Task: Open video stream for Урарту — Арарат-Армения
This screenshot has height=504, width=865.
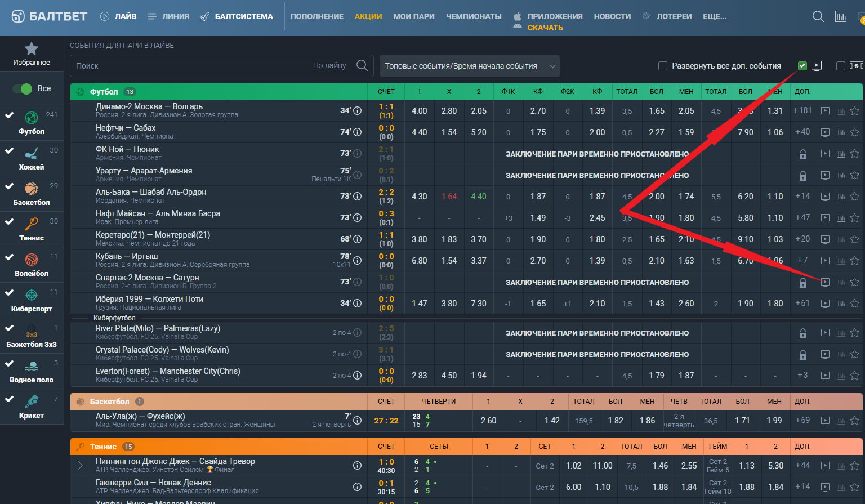Action: coord(825,175)
